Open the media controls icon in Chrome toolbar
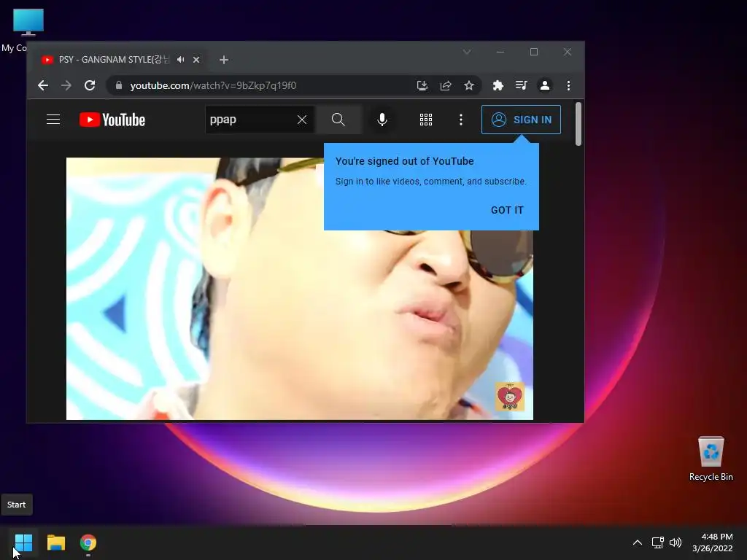 tap(521, 85)
